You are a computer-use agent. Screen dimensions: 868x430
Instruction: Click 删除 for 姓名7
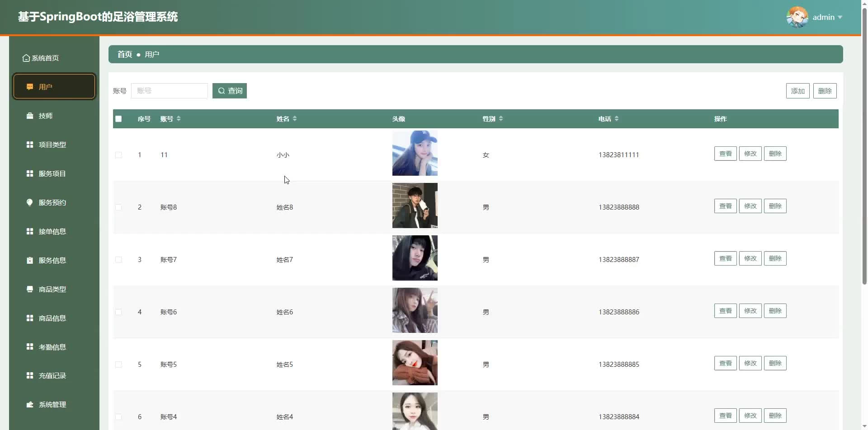pyautogui.click(x=775, y=258)
